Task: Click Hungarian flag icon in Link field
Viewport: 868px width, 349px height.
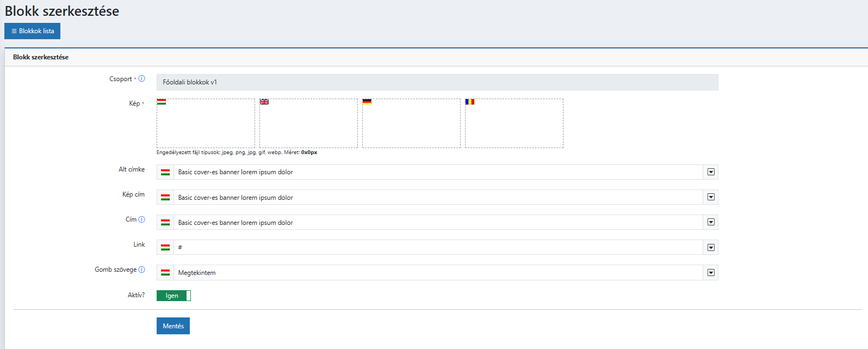Action: 165,247
